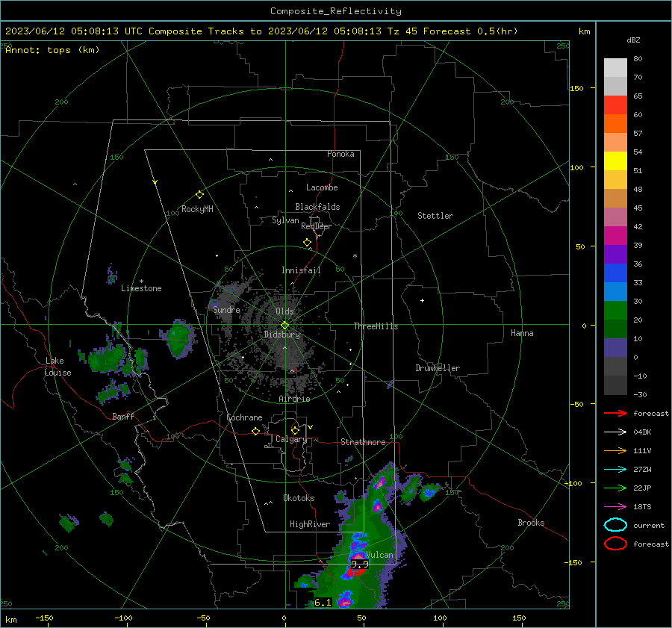Click the cyan 27ZW track arrow
Viewport: 672px width, 628px height.
pos(615,470)
